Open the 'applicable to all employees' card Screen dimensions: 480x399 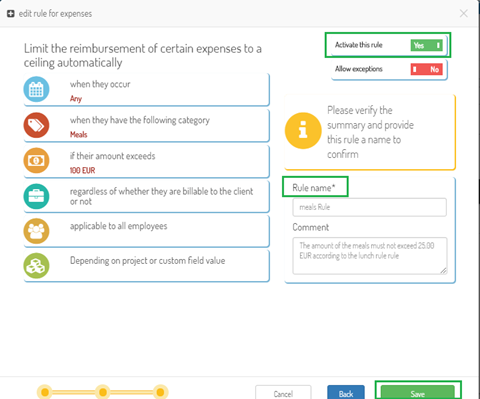point(147,231)
